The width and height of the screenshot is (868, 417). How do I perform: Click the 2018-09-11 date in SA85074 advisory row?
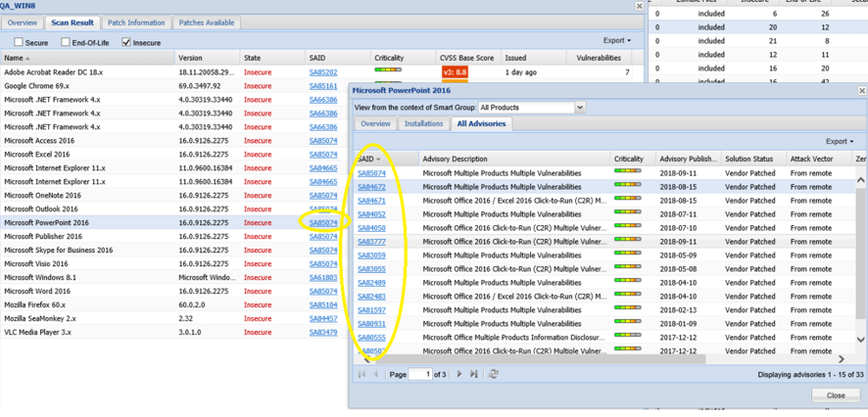point(676,173)
